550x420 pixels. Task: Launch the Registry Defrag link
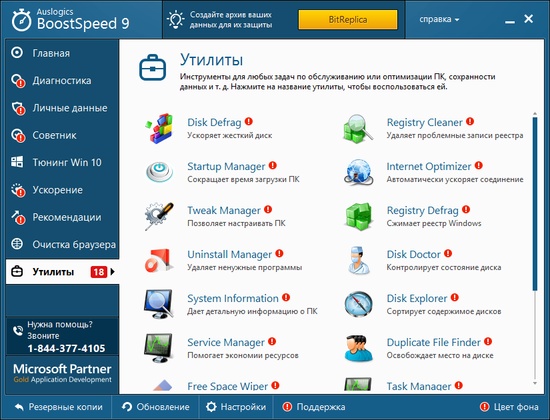422,210
